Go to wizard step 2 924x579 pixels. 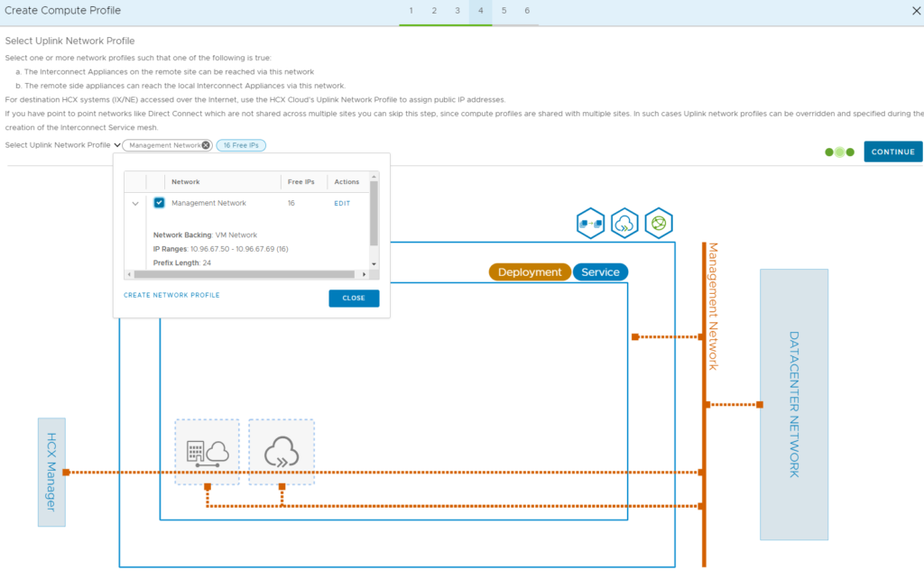(434, 11)
